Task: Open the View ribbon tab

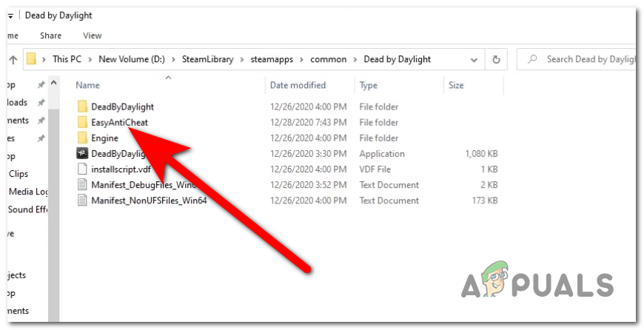Action: coord(93,36)
